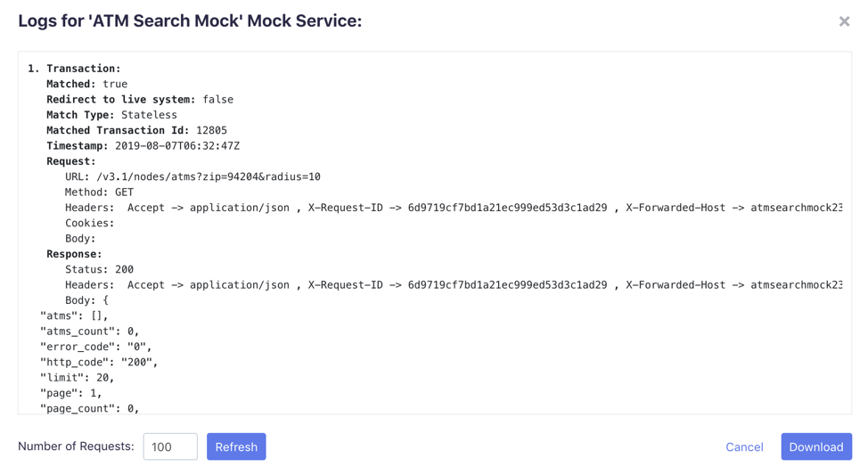Click the dialog title 'Logs for ATM Search Mock'
Viewport: 868px width, 475px height.
(x=190, y=21)
